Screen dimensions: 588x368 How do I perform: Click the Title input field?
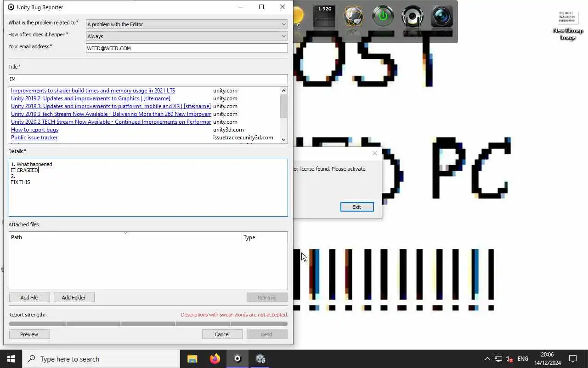148,79
